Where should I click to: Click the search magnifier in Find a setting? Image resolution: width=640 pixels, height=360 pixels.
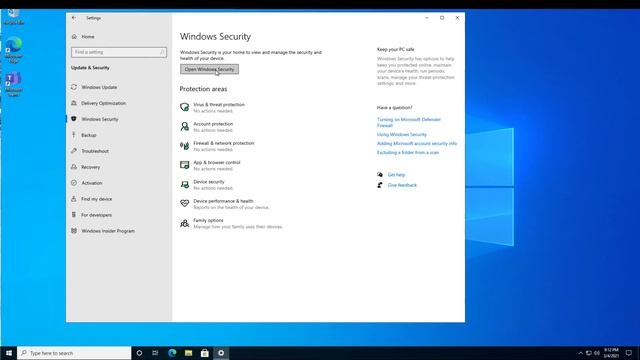point(162,52)
